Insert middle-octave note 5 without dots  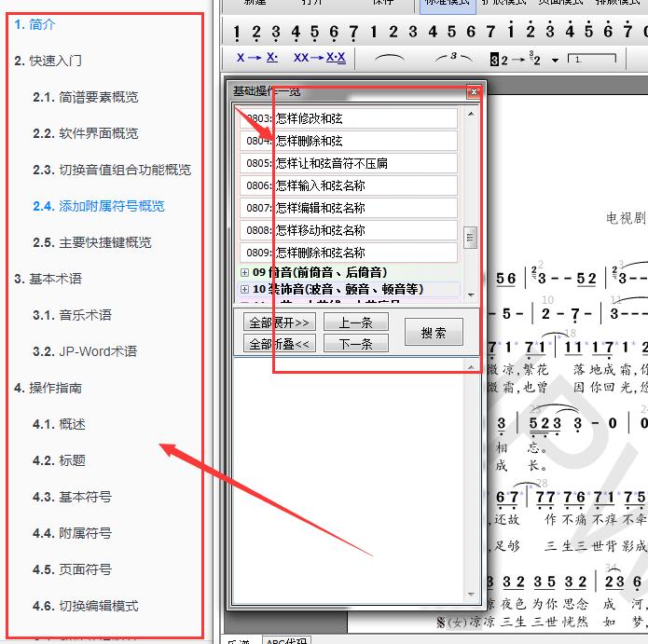[x=451, y=32]
